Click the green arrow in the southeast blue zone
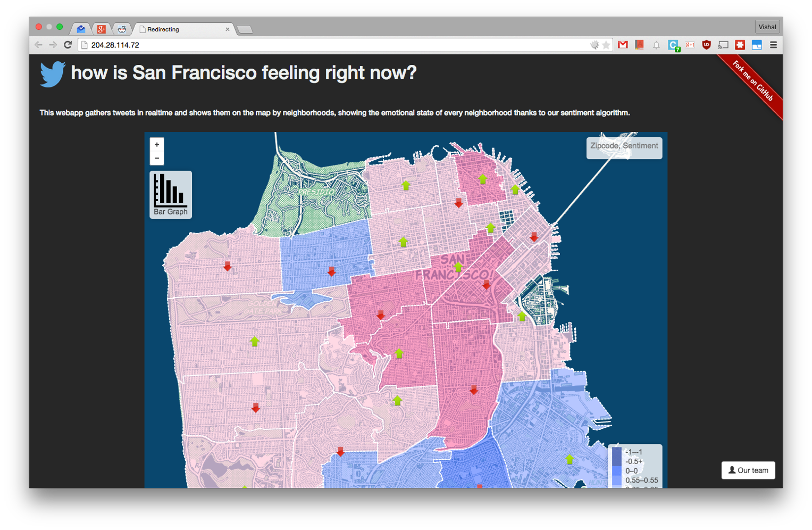812x530 pixels. tap(570, 459)
